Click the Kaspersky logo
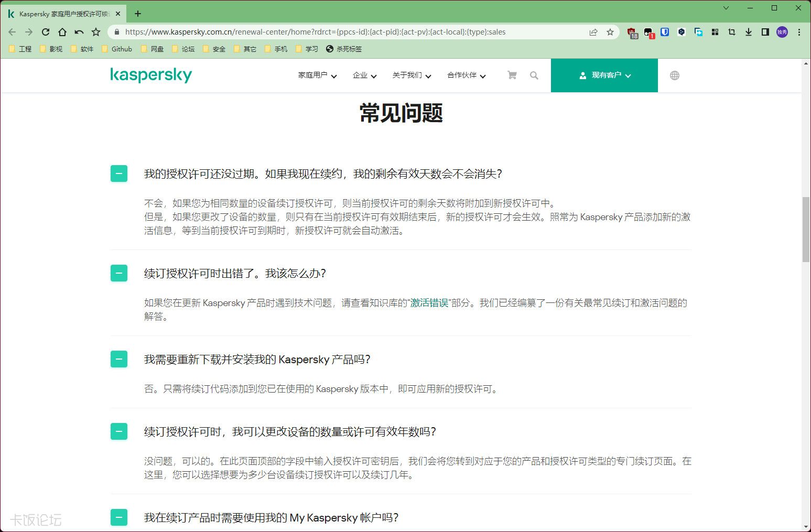 (151, 75)
